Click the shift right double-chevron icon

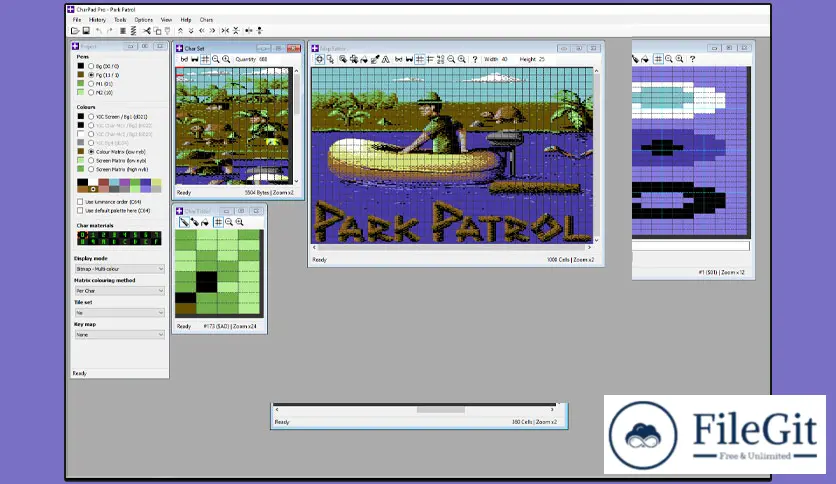212,31
